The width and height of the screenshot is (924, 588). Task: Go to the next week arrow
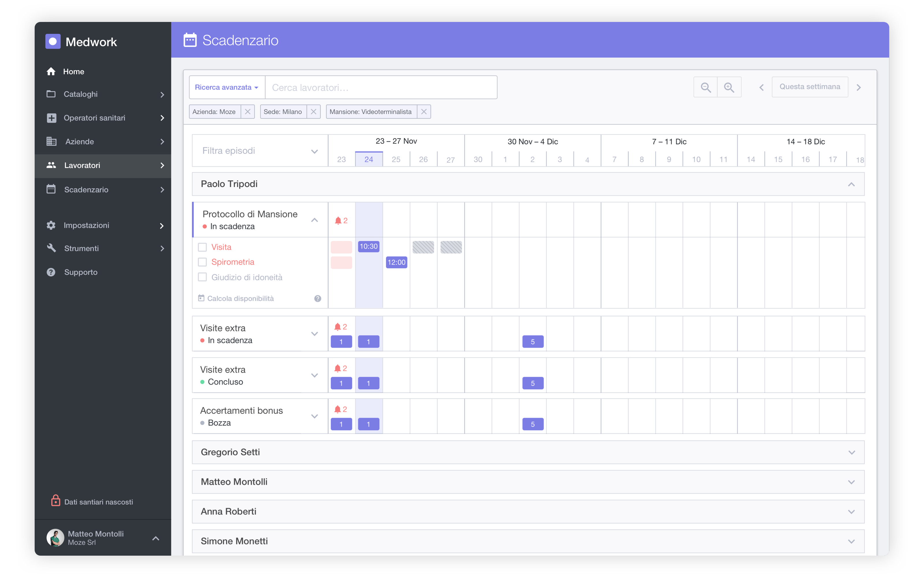click(859, 88)
